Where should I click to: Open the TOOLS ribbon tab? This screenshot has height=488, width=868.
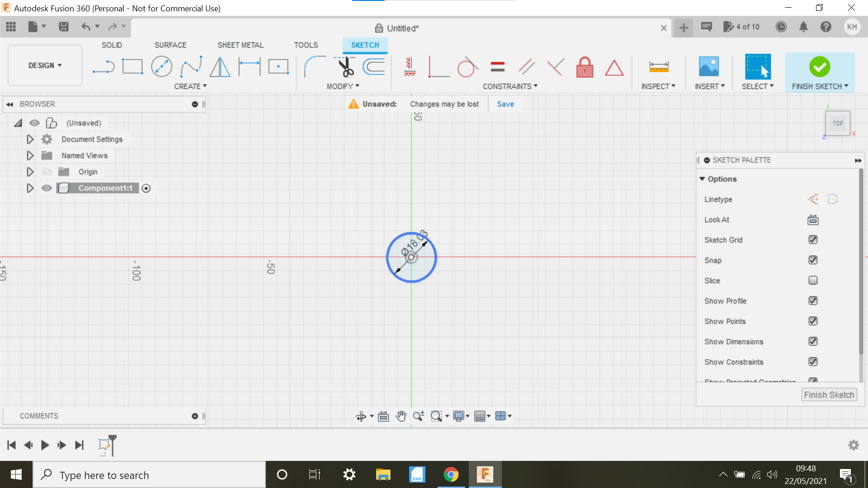pyautogui.click(x=306, y=45)
